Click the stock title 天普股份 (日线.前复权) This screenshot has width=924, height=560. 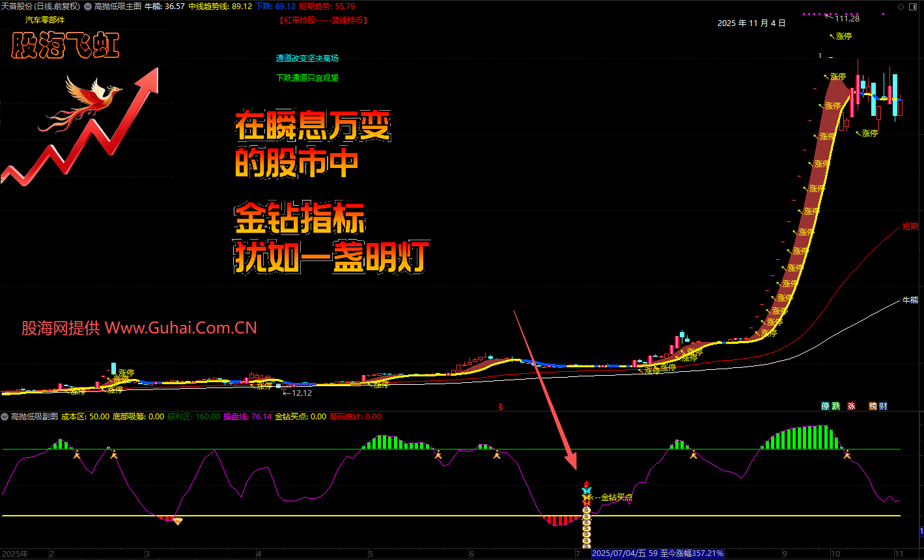[x=40, y=6]
